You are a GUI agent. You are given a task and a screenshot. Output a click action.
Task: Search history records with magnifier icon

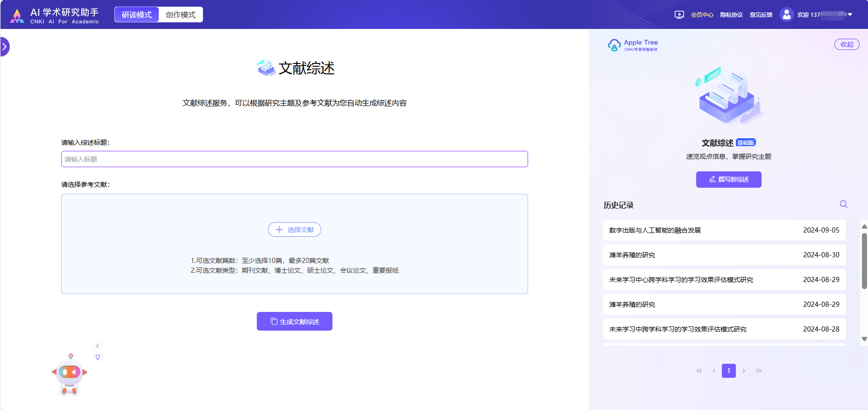[843, 204]
